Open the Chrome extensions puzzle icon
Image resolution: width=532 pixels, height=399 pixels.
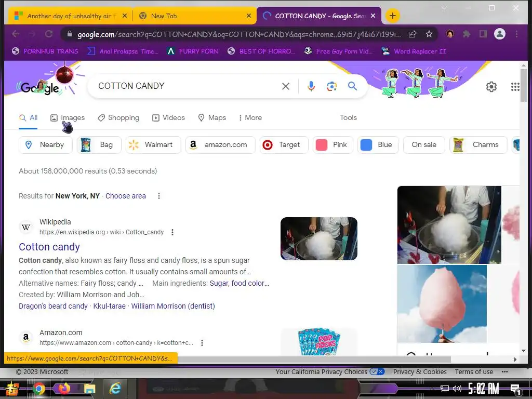click(x=467, y=34)
